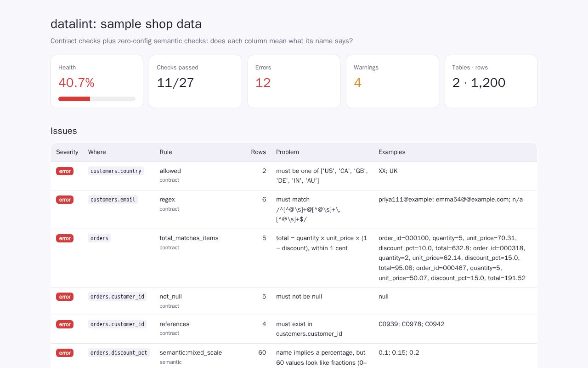Image resolution: width=588 pixels, height=368 pixels.
Task: Click the error badge in orders.discount_pct row
Action: 65,353
